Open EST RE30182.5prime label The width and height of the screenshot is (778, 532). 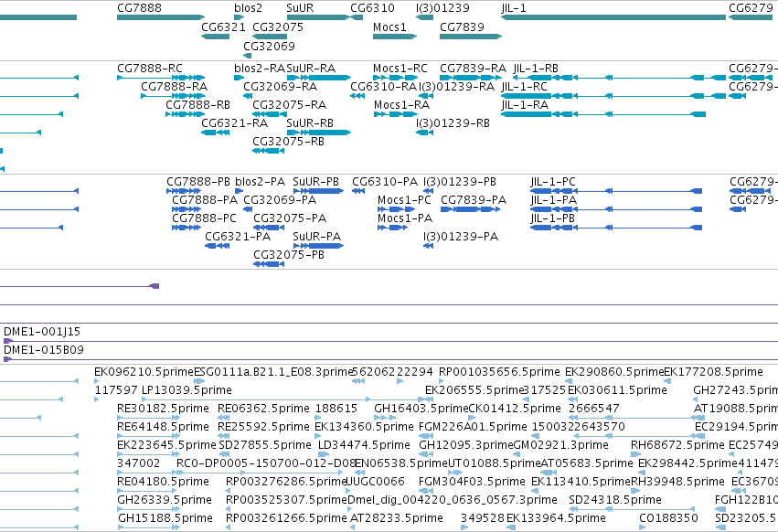[x=163, y=409]
